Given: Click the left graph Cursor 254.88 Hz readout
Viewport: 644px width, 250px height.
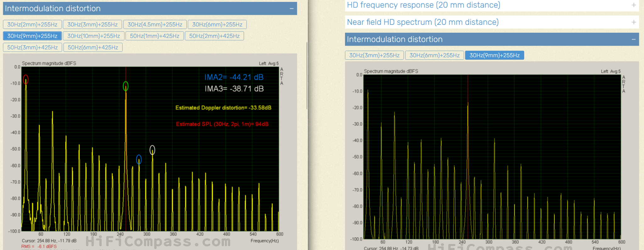Looking at the screenshot, I should coord(49,241).
